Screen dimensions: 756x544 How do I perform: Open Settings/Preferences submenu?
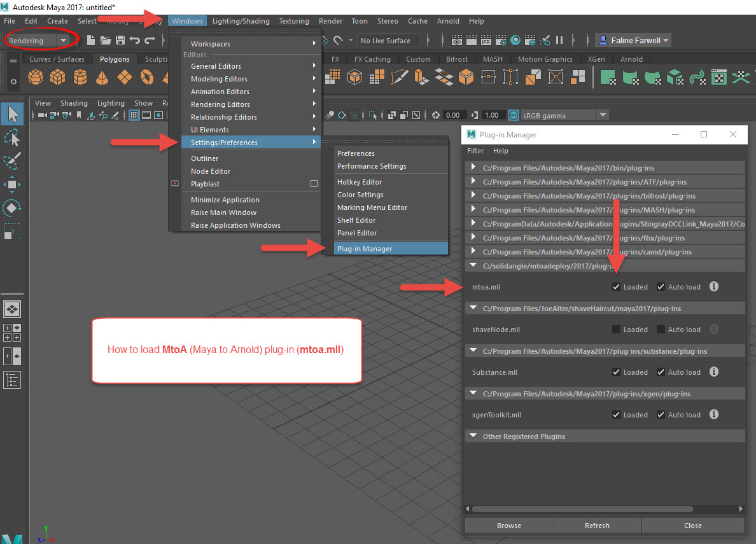(x=251, y=143)
